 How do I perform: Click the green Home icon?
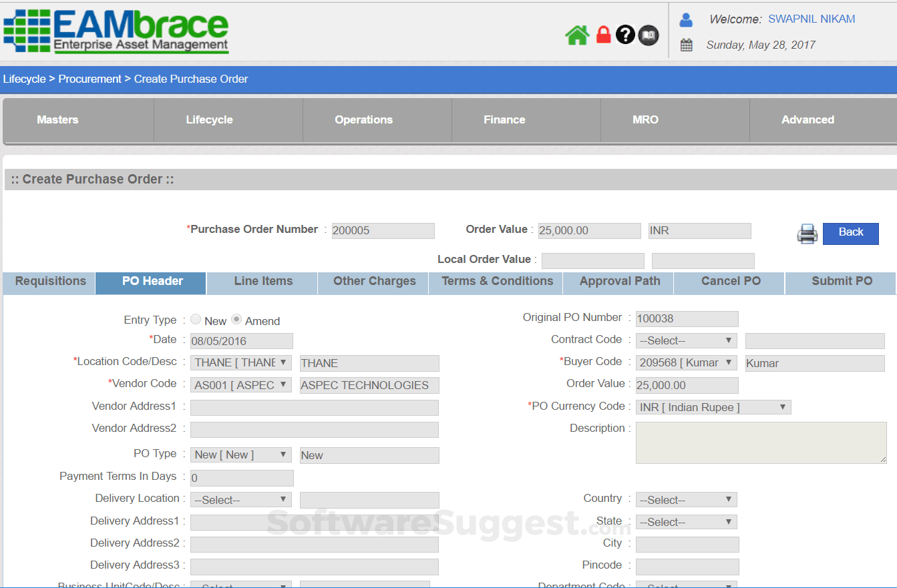576,34
